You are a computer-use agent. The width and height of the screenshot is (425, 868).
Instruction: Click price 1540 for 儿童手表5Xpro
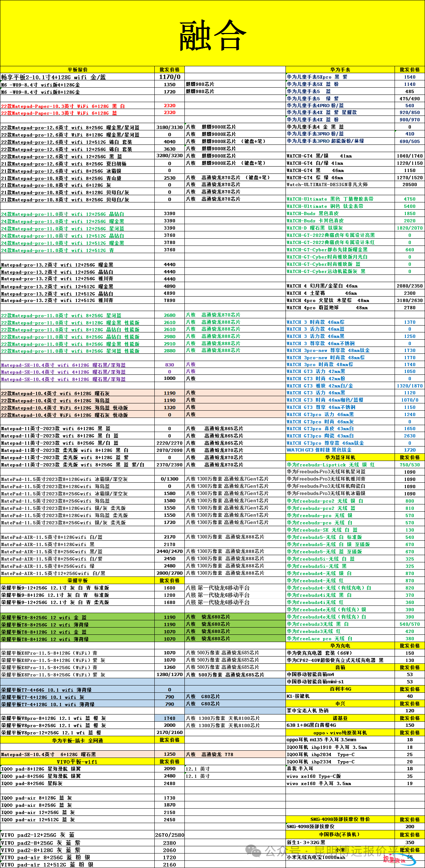click(x=410, y=77)
